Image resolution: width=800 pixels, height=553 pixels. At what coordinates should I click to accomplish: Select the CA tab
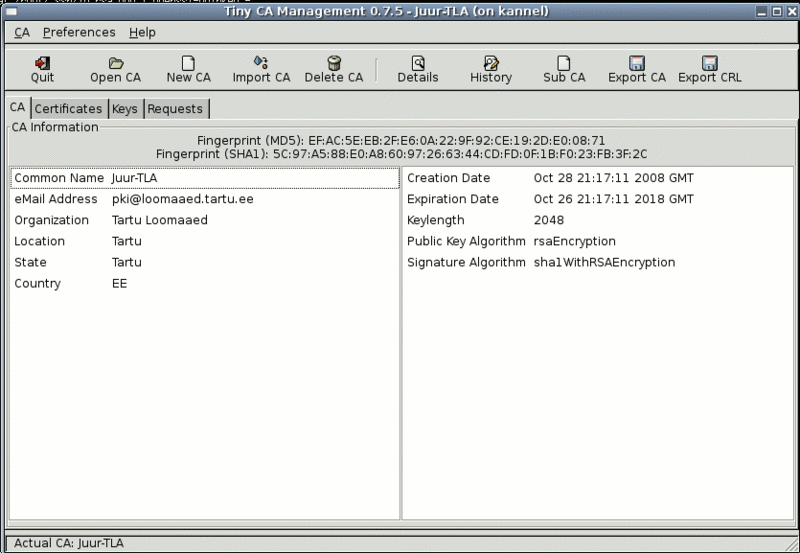coord(18,107)
